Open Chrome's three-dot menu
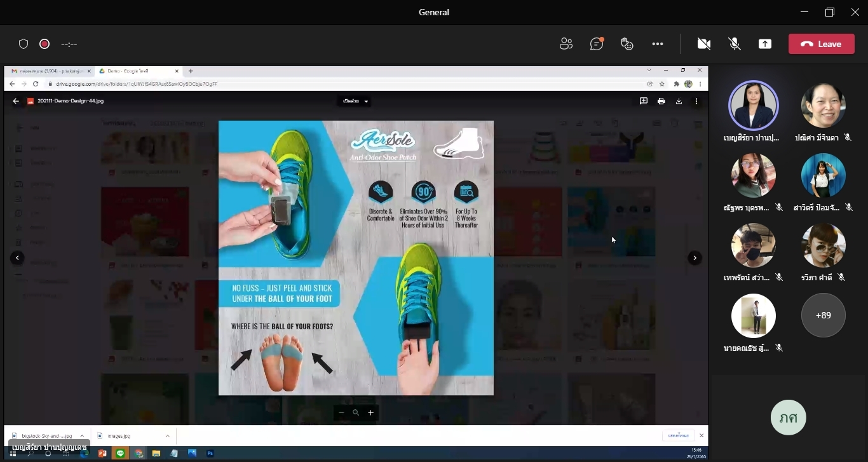Viewport: 868px width, 462px height. [700, 84]
